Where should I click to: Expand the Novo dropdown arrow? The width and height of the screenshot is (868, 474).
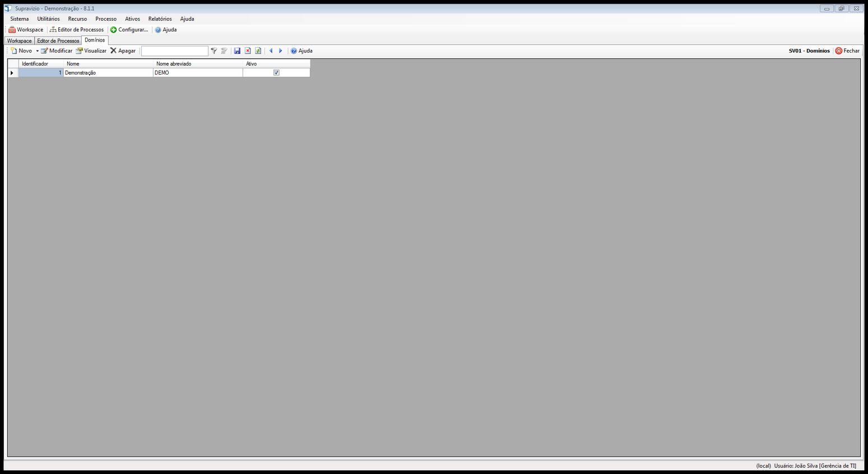(x=38, y=51)
